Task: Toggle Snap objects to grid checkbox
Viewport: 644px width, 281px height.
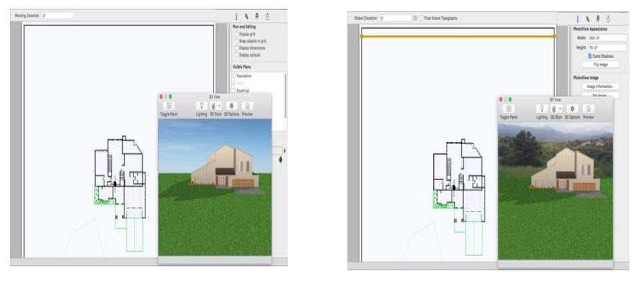Action: (236, 41)
